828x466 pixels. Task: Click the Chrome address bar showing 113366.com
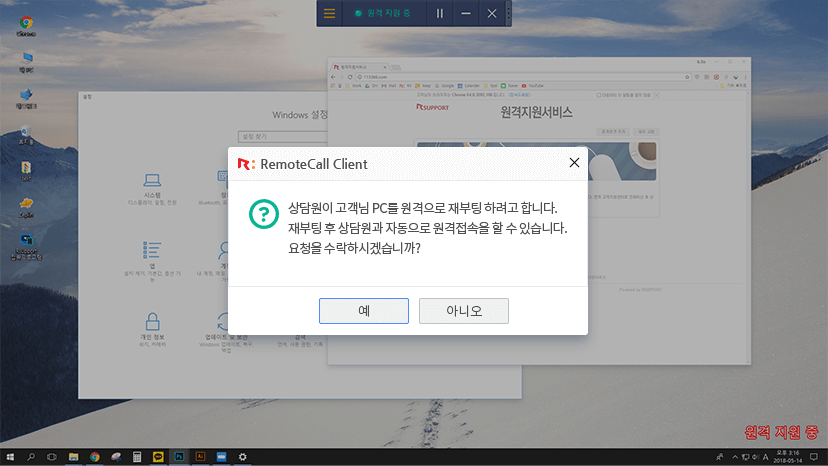point(523,77)
